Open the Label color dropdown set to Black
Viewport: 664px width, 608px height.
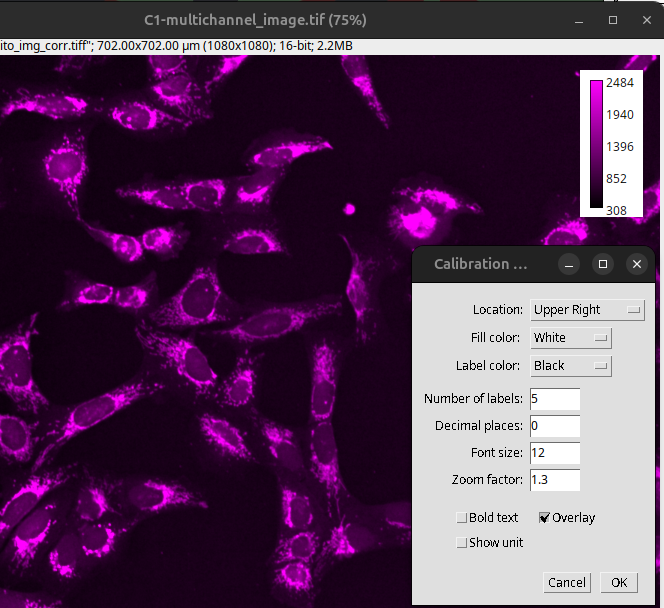point(570,366)
